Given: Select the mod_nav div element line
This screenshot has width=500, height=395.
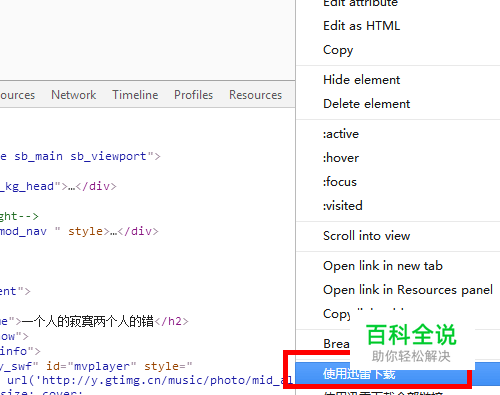Looking at the screenshot, I should (x=79, y=231).
